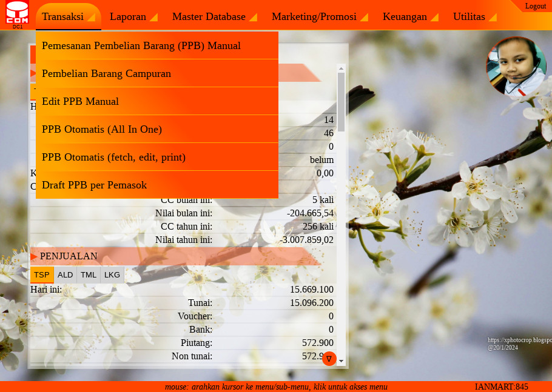The height and width of the screenshot is (392, 552).
Task: Open Edit PPB Manual
Action: [80, 101]
